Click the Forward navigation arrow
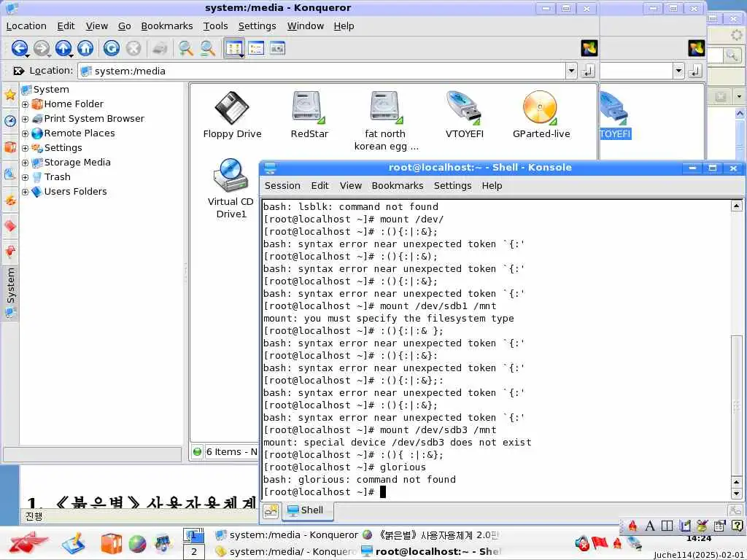Viewport: 747px width, 560px height. coord(42,48)
